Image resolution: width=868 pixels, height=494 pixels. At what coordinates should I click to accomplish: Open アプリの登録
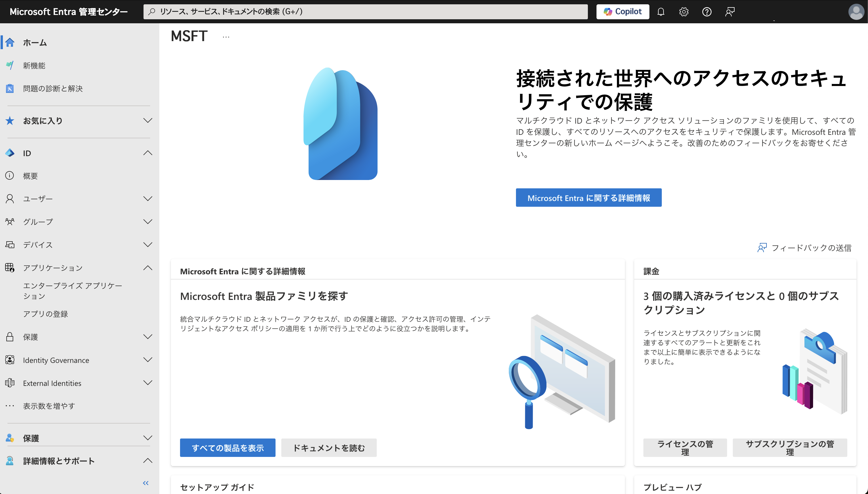[45, 314]
